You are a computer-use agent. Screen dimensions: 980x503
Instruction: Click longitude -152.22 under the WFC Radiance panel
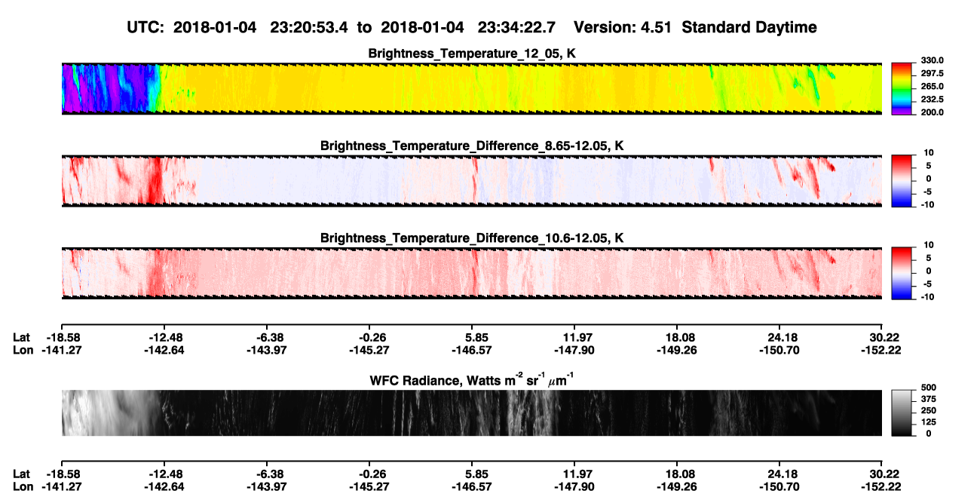(882, 486)
